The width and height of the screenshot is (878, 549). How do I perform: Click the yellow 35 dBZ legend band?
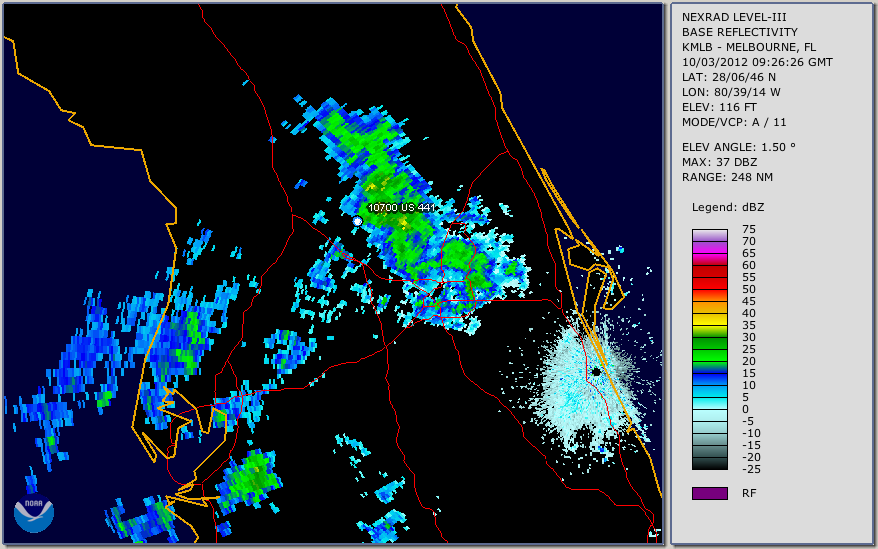click(710, 320)
